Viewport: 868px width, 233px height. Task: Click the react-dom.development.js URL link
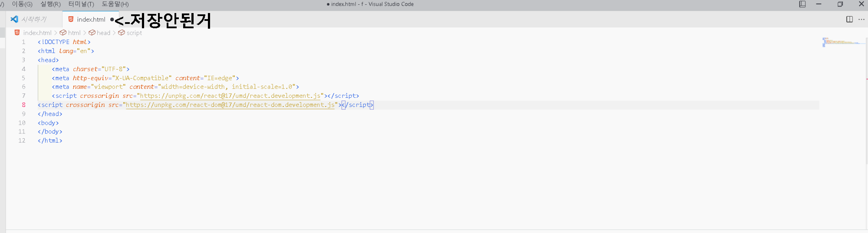click(x=230, y=105)
